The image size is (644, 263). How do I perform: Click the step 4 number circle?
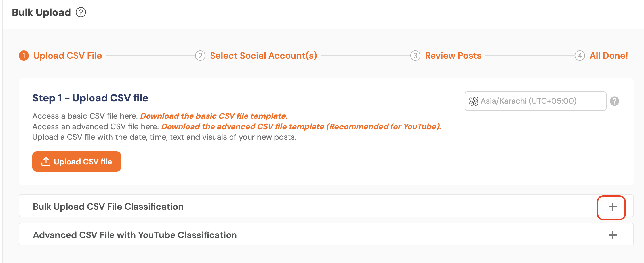click(x=580, y=56)
